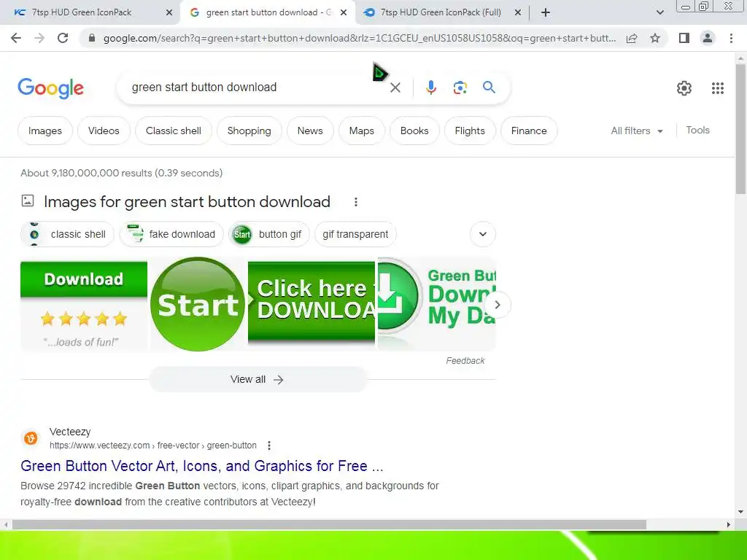Switch to the 7tsp HUD Green IconPack (Full) tab
747x560 pixels.
coord(441,12)
